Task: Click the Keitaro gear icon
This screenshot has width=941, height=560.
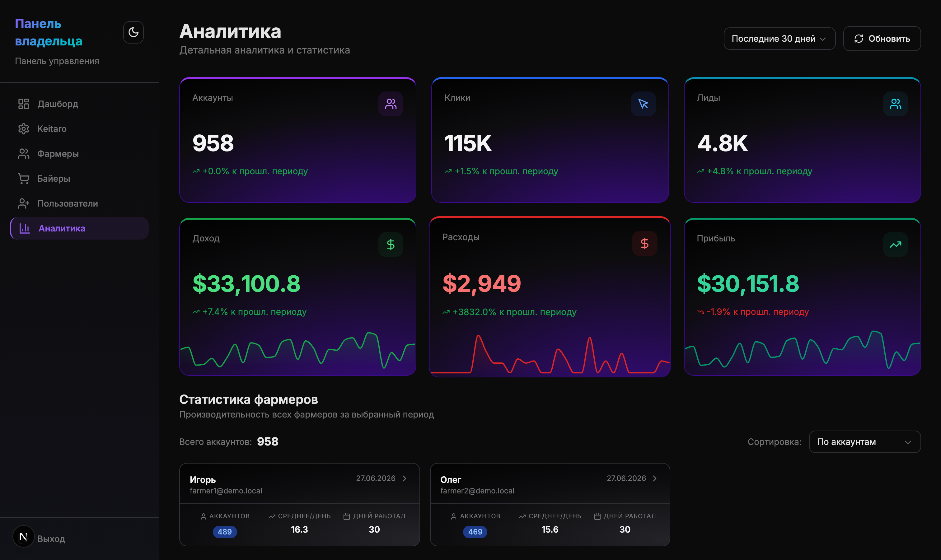Action: [23, 129]
